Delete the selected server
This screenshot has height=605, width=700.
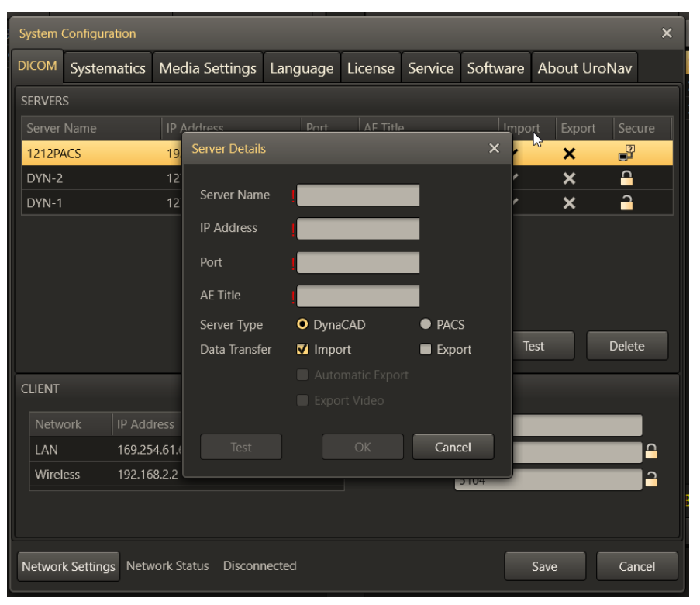(x=627, y=346)
